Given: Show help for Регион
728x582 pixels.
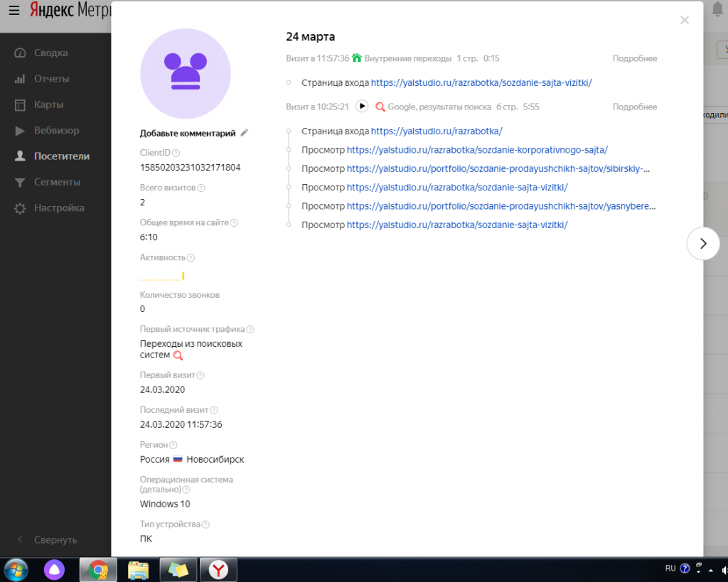Looking at the screenshot, I should click(173, 445).
